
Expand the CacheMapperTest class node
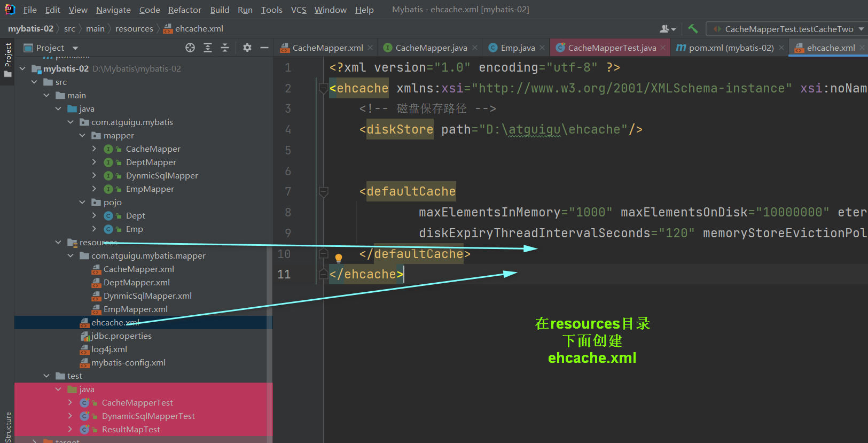pyautogui.click(x=70, y=402)
